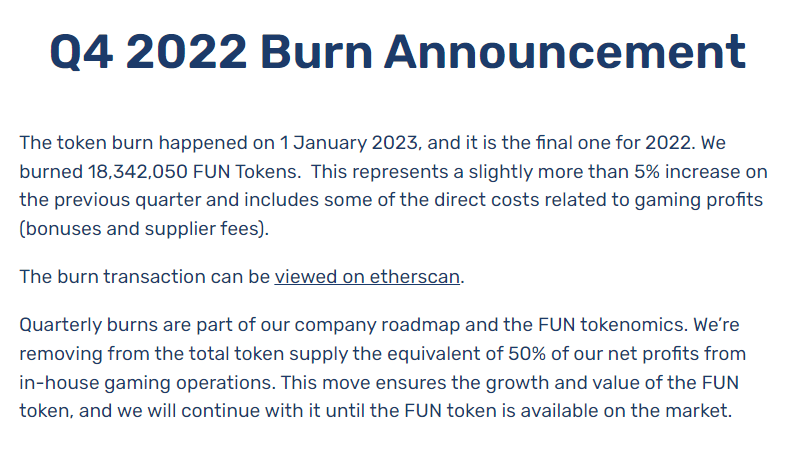Click the phrase "available on the market"
The image size is (788, 456).
click(625, 411)
